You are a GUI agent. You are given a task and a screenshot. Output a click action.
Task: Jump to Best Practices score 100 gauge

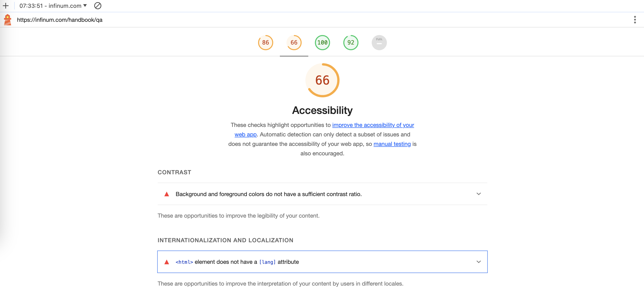(x=322, y=42)
